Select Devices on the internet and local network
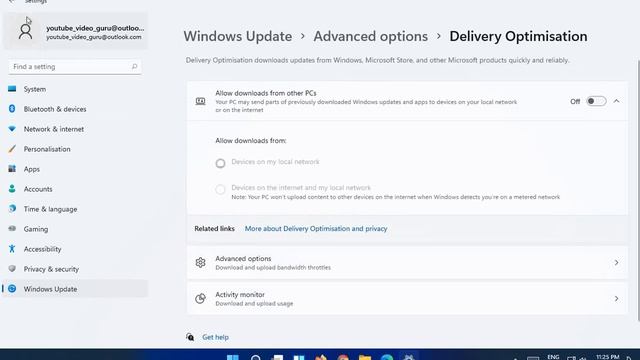The width and height of the screenshot is (640, 360). 220,189
